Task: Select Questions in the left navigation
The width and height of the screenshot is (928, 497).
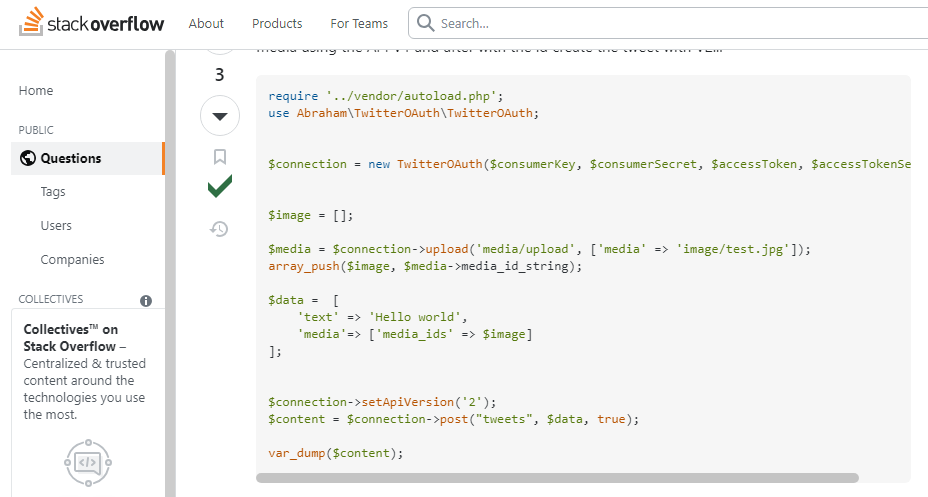Action: click(71, 158)
